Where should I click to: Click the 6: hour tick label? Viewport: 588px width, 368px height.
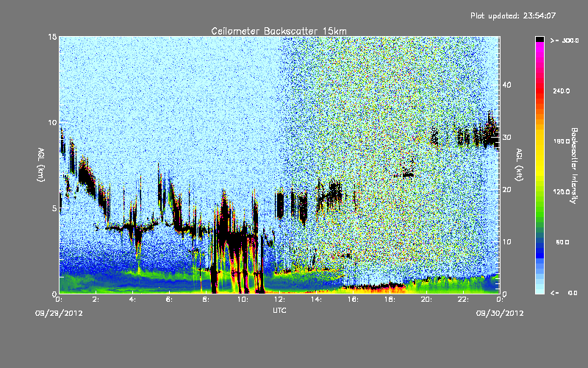169,300
